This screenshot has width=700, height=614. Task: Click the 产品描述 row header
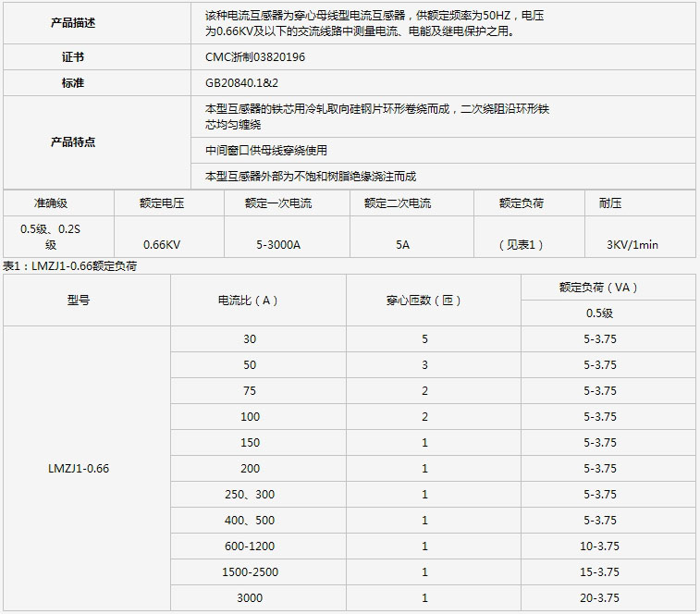pos(72,23)
